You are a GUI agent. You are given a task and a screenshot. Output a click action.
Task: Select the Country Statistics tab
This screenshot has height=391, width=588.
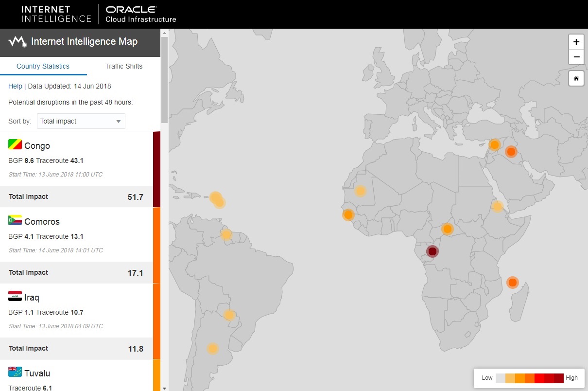(x=43, y=66)
